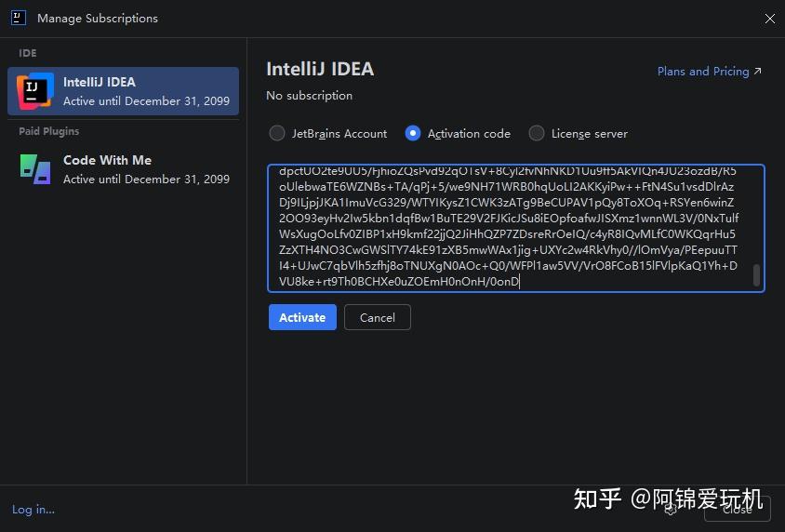Click the IntelliJ IDEA heading in right panel
Viewport: 785px width, 532px height.
320,69
